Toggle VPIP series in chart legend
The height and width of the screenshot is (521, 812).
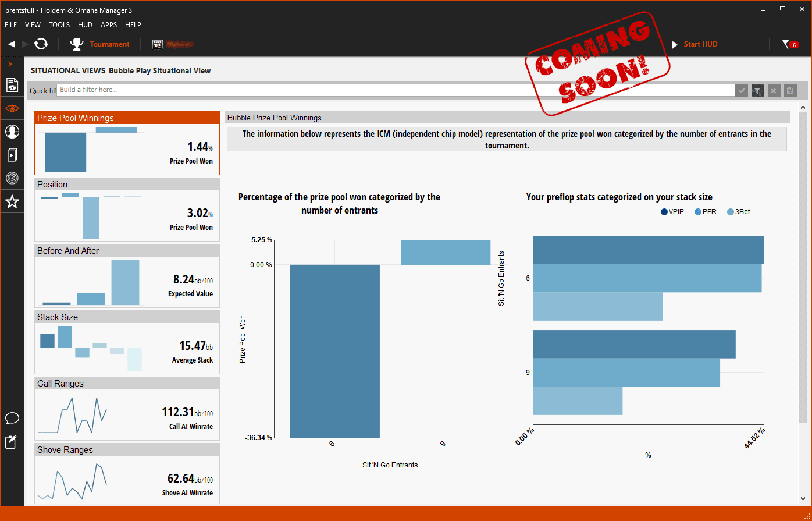coord(672,212)
